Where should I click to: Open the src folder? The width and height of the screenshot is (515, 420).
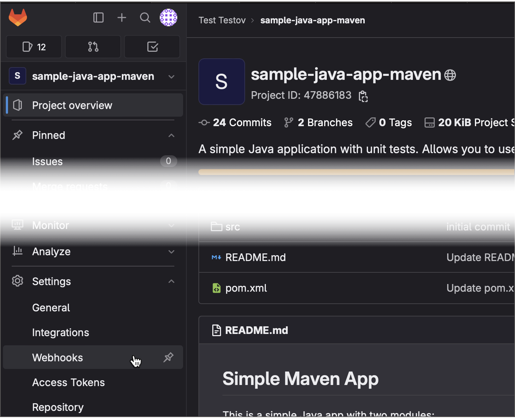click(232, 226)
